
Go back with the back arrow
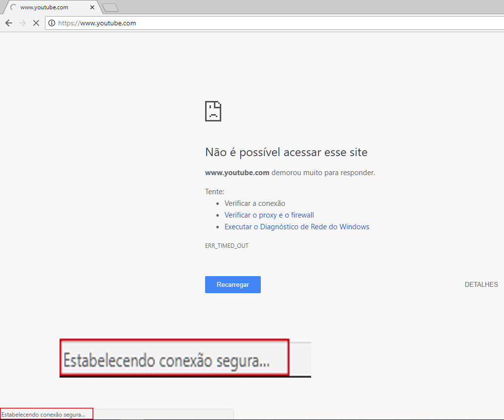(x=9, y=23)
